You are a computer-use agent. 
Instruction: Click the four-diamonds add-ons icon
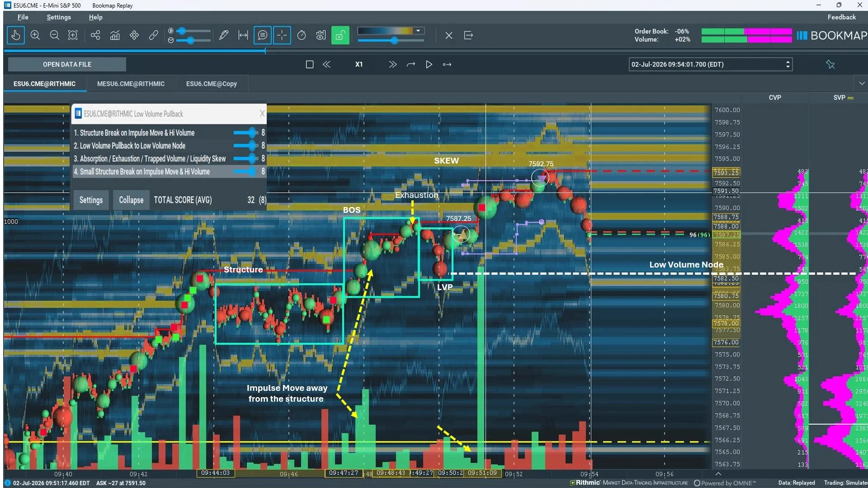(134, 35)
